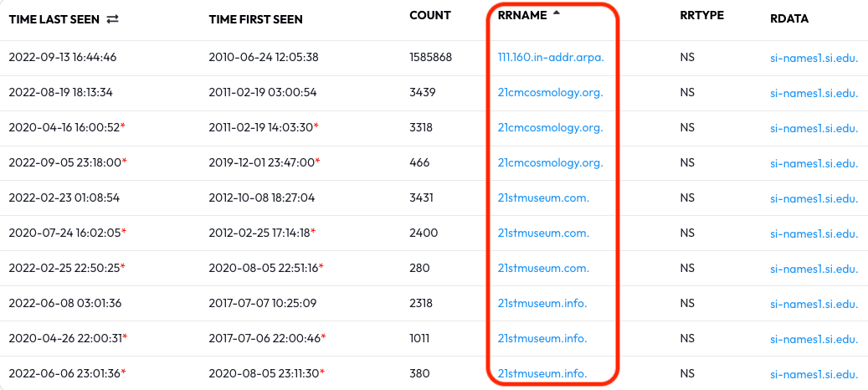Open 21stmuseum.com. link with count 280

[543, 268]
